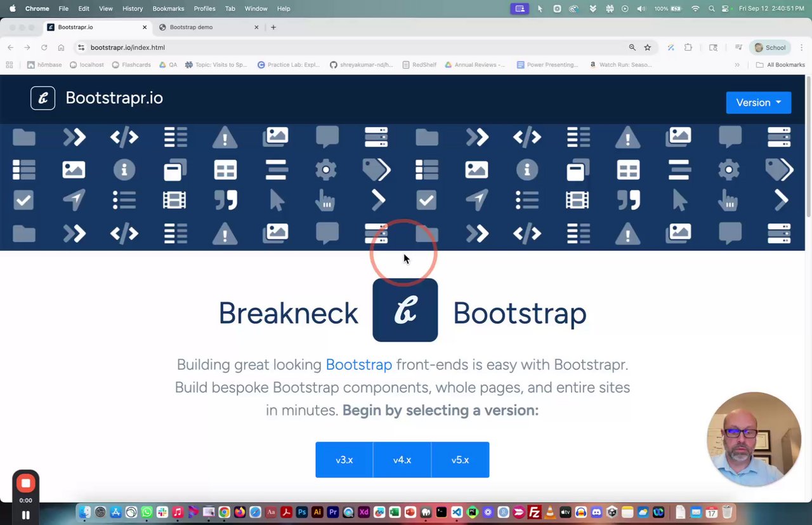Open VLC from the Dock
The height and width of the screenshot is (525, 812).
[550, 512]
